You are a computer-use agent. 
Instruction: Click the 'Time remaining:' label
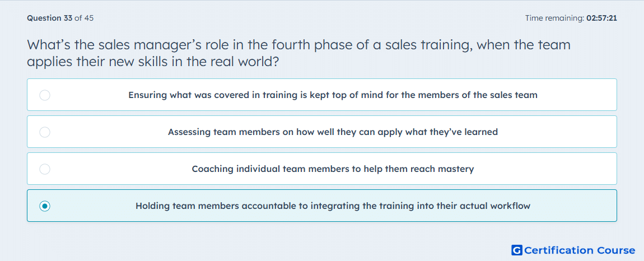pyautogui.click(x=554, y=18)
